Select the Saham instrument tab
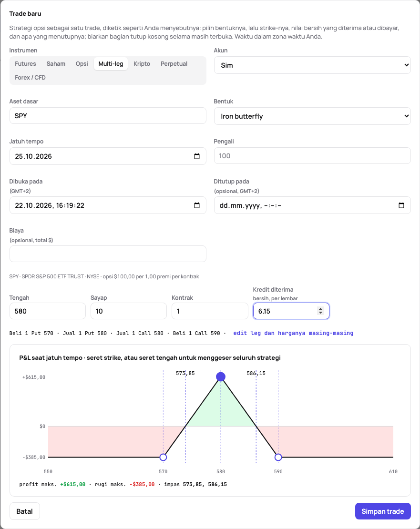Viewport: 420px width, 529px height. (56, 64)
